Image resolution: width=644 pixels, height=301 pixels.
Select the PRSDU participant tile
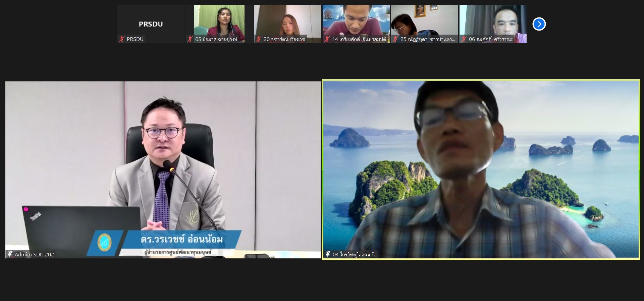(151, 24)
